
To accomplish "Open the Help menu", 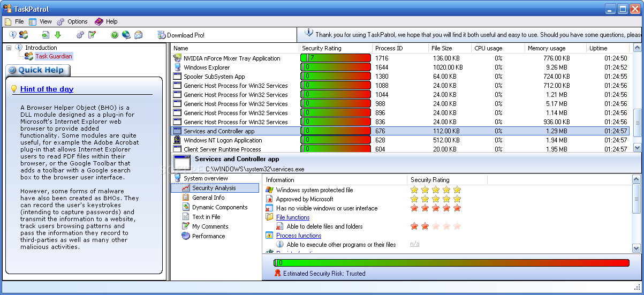I will 106,21.
